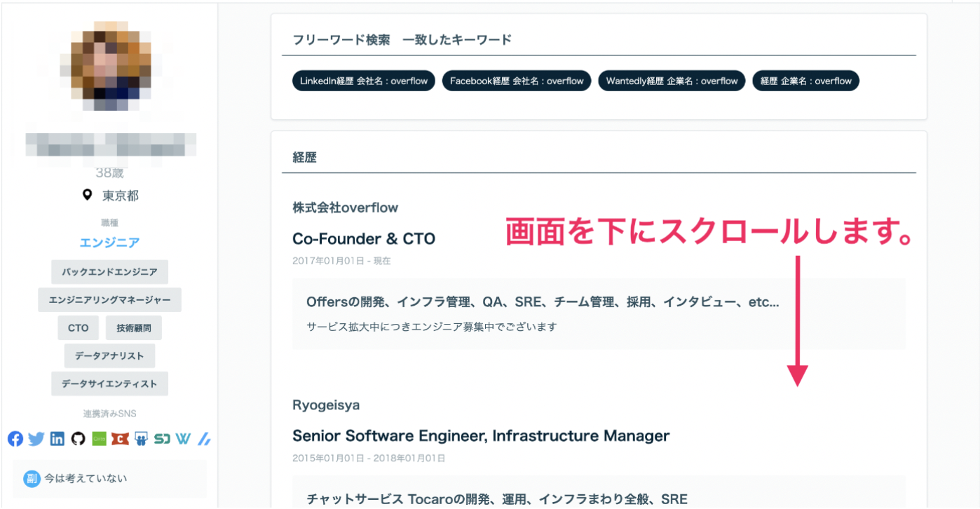Click the 東京都 location text
The image size is (980, 509).
(121, 196)
